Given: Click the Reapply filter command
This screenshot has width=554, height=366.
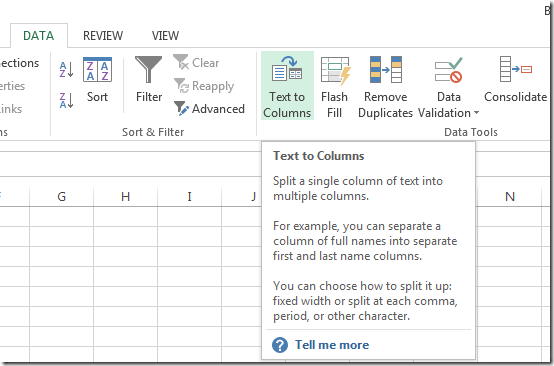Looking at the screenshot, I should pos(204,86).
